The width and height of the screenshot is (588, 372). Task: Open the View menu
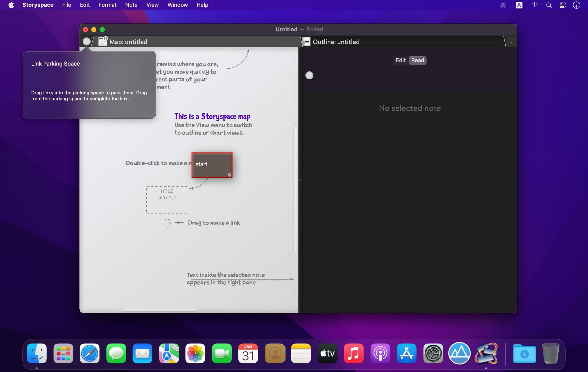(x=152, y=5)
